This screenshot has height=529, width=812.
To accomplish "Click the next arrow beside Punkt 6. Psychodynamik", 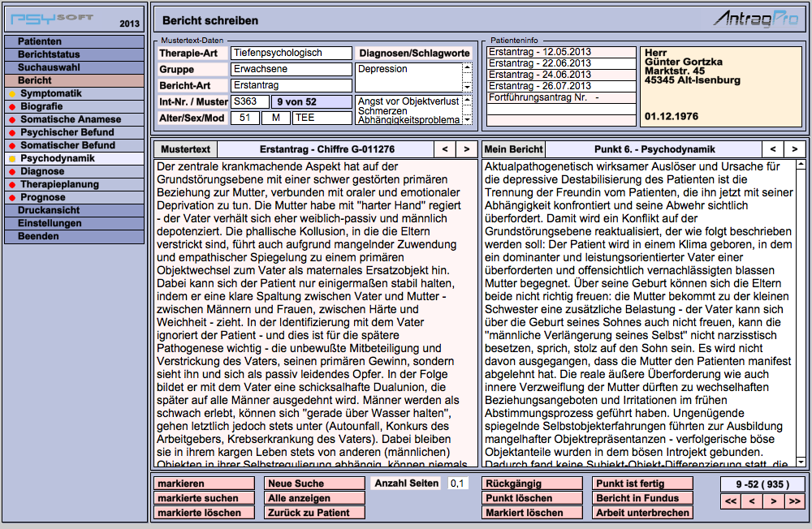I will click(793, 149).
